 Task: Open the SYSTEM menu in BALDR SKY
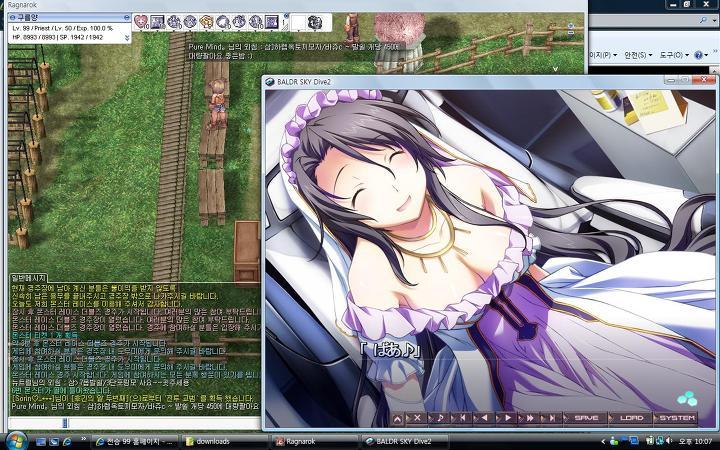[x=677, y=418]
